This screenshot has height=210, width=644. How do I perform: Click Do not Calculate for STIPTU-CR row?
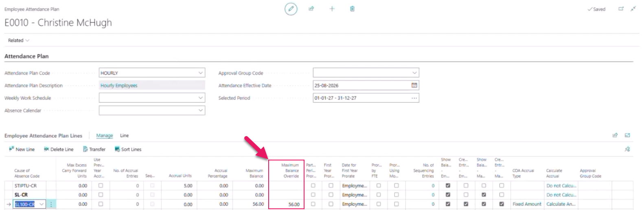[x=561, y=186]
